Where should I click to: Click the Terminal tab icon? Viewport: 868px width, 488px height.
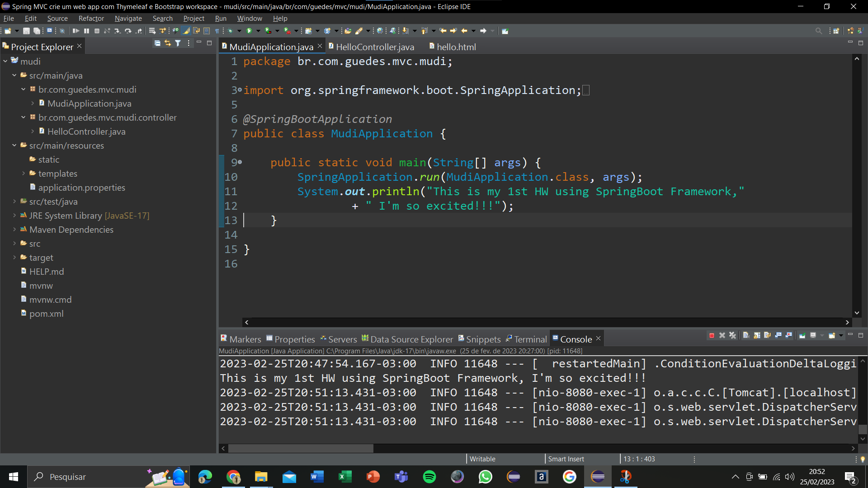510,338
